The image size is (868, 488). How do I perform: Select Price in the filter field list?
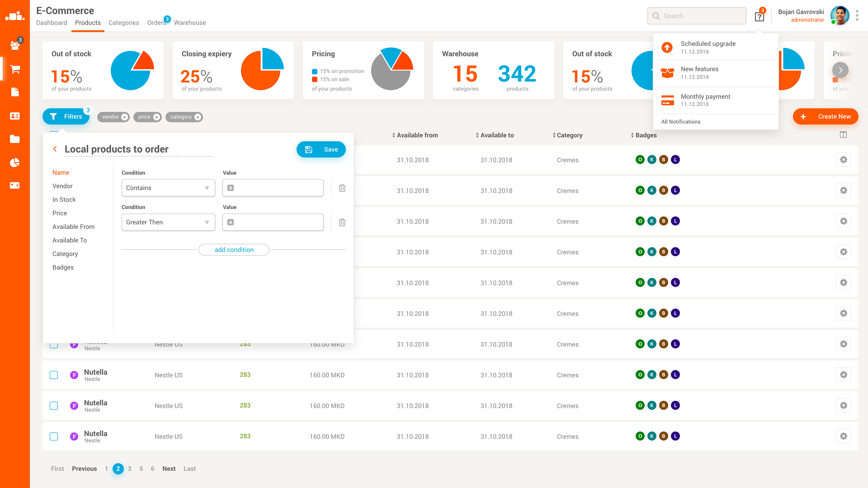[60, 213]
